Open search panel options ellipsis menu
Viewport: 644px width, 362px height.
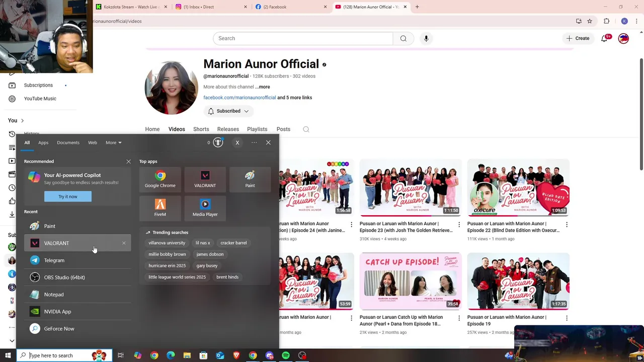point(254,143)
